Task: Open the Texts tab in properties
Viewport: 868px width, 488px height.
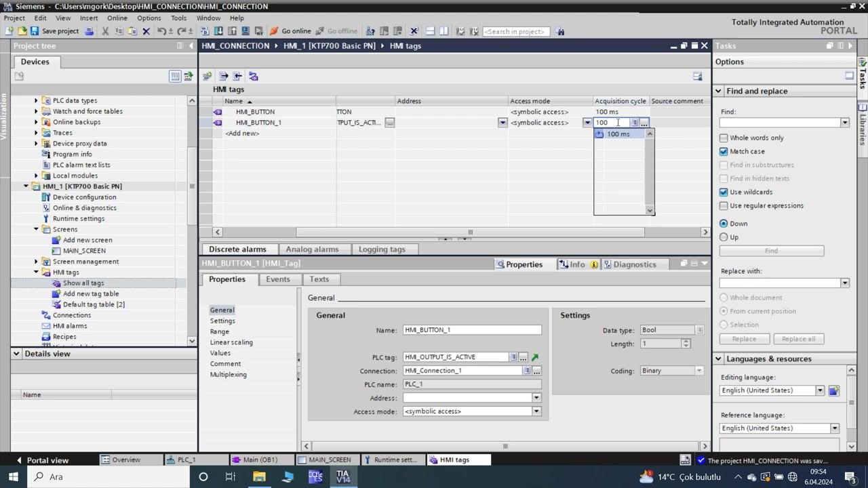Action: [x=319, y=279]
